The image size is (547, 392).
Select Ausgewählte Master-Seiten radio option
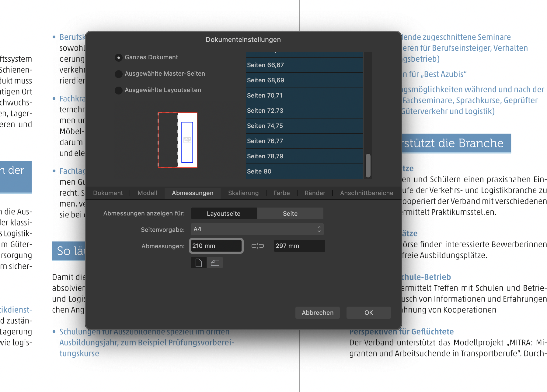119,74
